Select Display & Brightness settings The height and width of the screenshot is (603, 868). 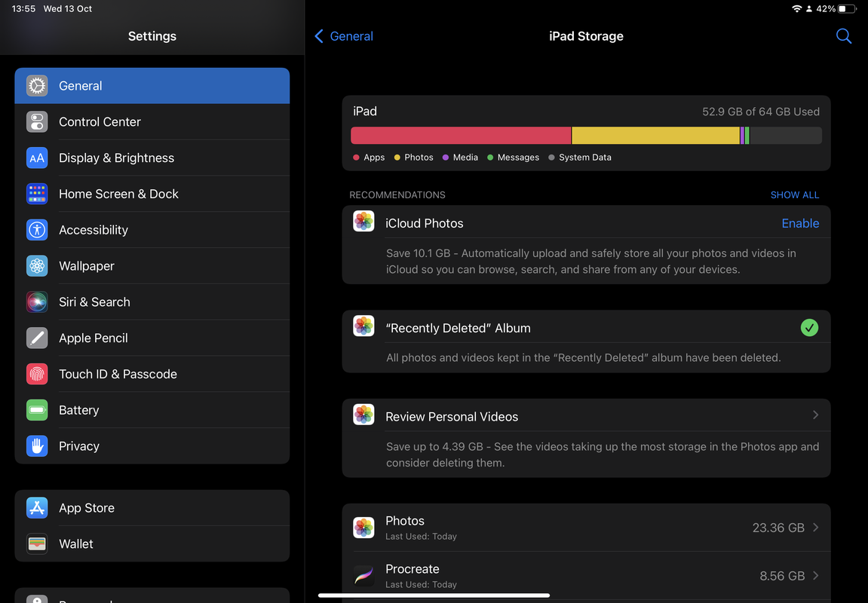coord(152,158)
